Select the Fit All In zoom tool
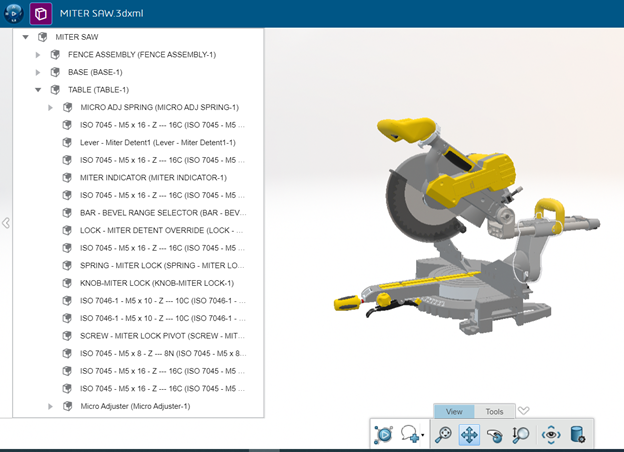This screenshot has height=452, width=624. [443, 434]
